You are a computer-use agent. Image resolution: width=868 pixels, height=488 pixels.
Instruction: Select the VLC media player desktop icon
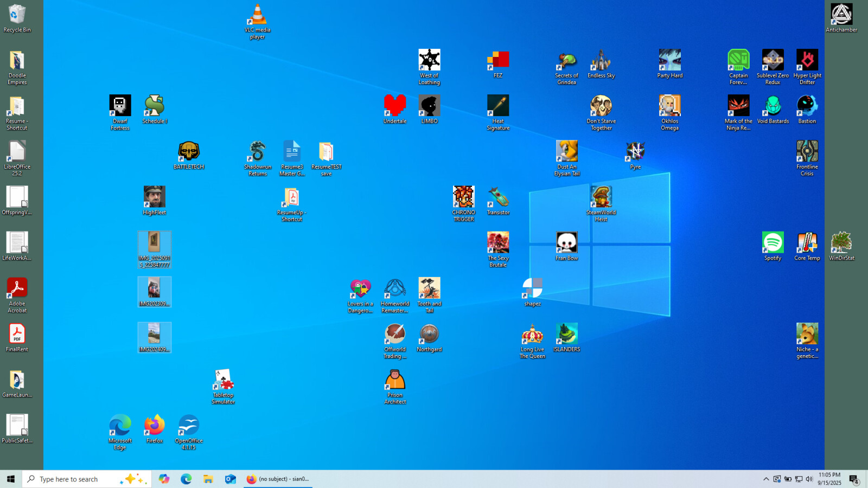pos(257,15)
